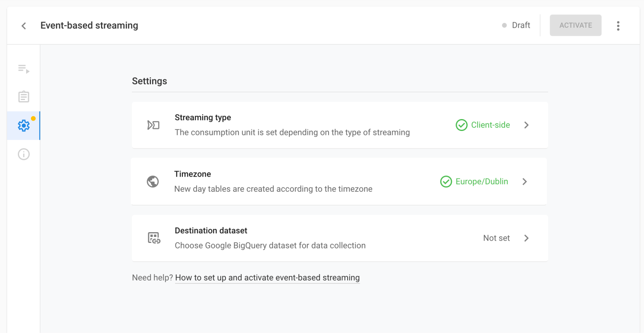Open the three-dot more options menu
Screen dimensions: 644x333
point(618,26)
